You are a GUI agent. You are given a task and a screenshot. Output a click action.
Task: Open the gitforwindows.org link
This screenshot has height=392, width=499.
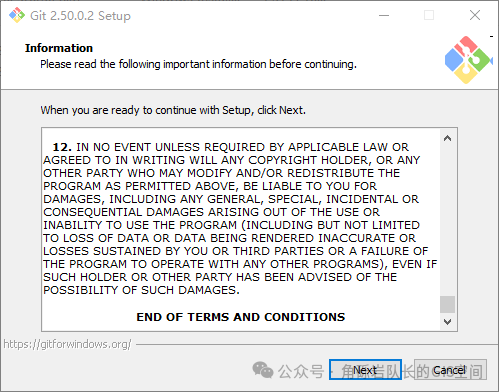(x=67, y=344)
